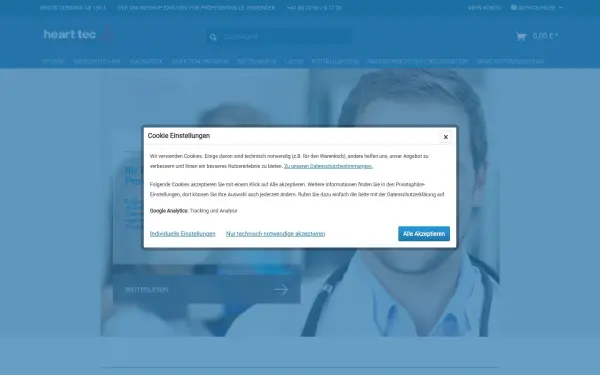
Task: Click the Gratis Versand top bar text
Action: pyautogui.click(x=73, y=8)
